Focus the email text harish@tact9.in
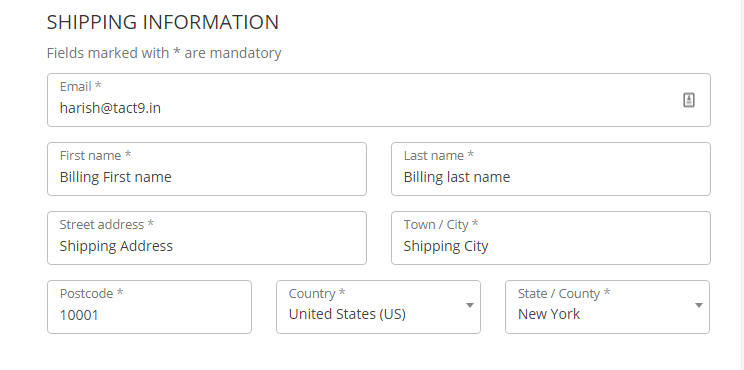This screenshot has height=370, width=744. 110,108
